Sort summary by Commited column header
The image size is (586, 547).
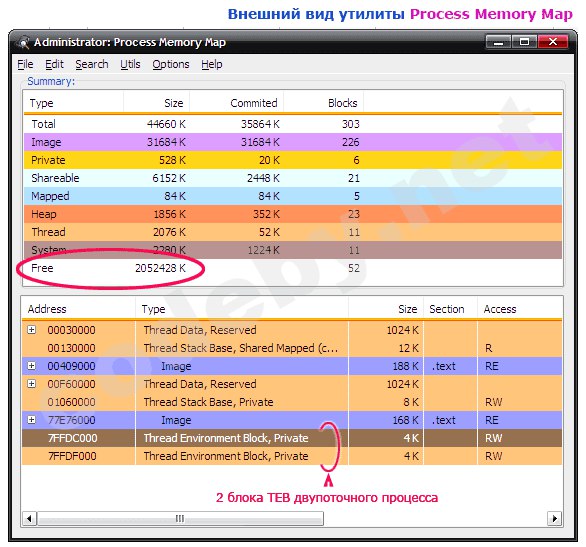click(237, 103)
